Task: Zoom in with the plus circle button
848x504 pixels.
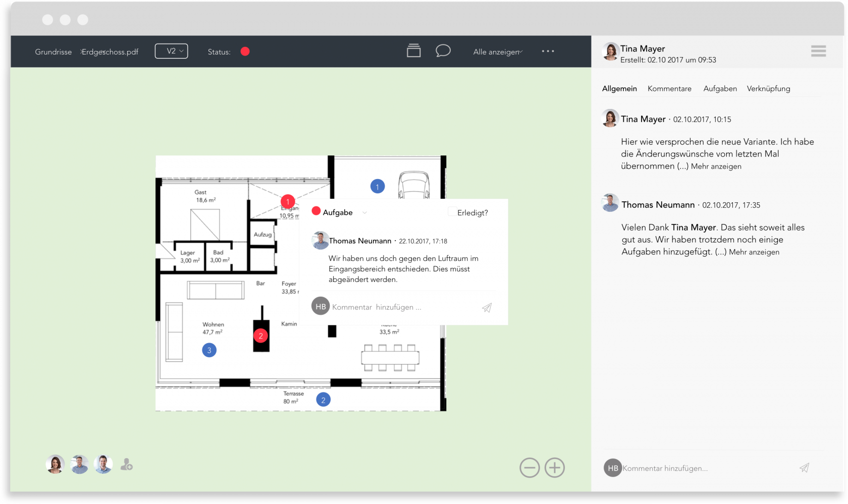Action: point(555,468)
